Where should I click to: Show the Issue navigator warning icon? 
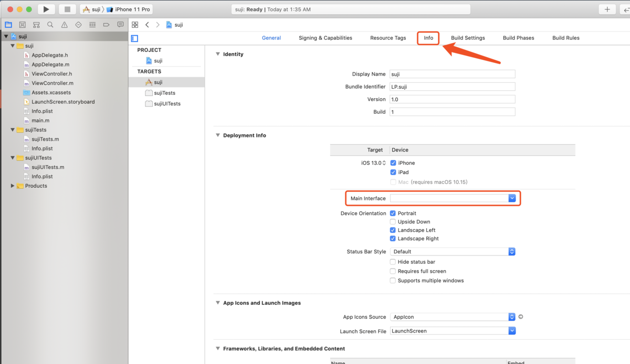click(x=65, y=25)
